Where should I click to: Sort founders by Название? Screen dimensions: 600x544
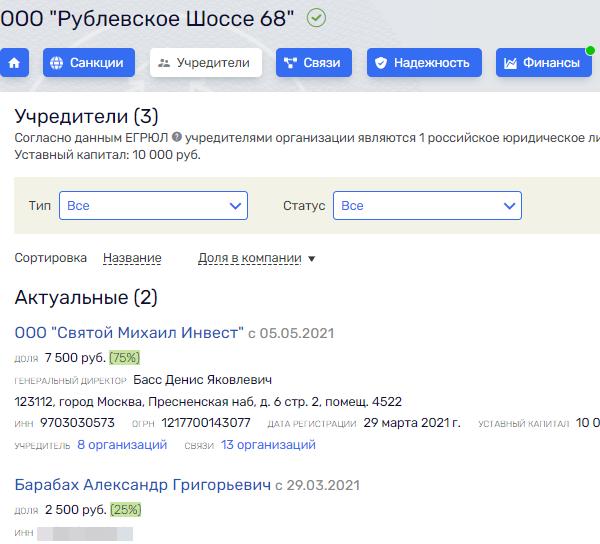pos(132,258)
